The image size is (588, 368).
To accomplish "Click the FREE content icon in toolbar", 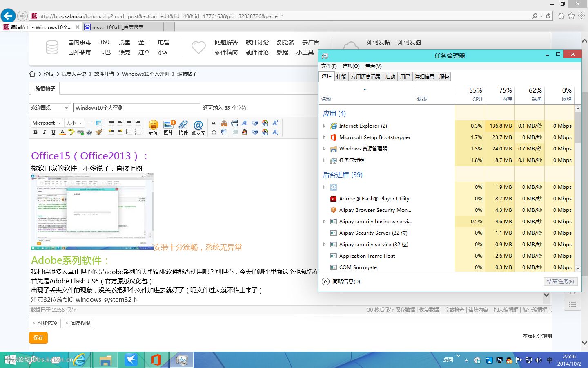I will point(224,123).
